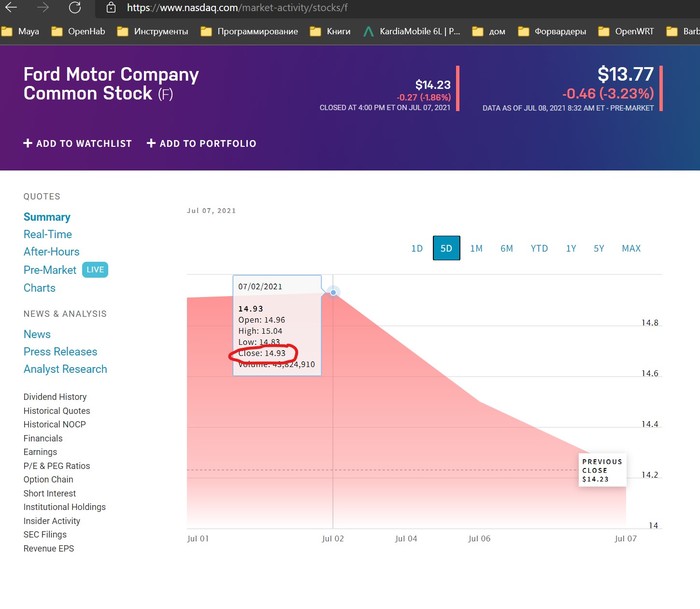The height and width of the screenshot is (609, 700).
Task: Select the YTD chart range
Action: [x=539, y=248]
